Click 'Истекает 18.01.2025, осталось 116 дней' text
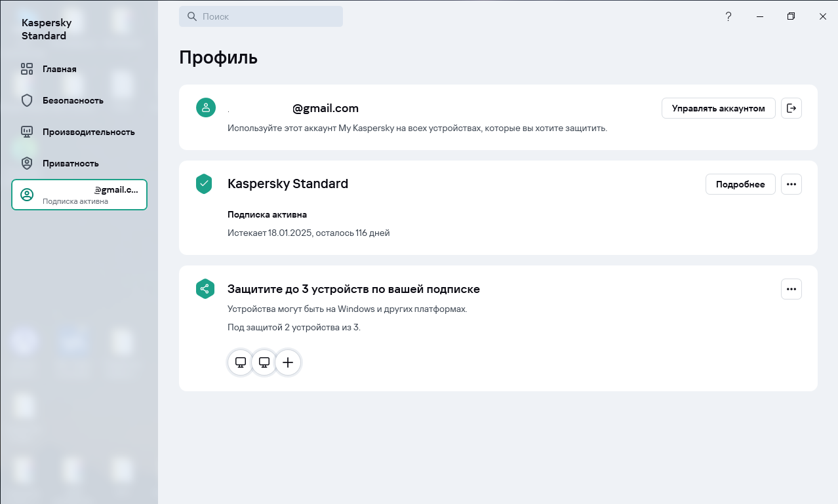This screenshot has width=838, height=504. (308, 233)
